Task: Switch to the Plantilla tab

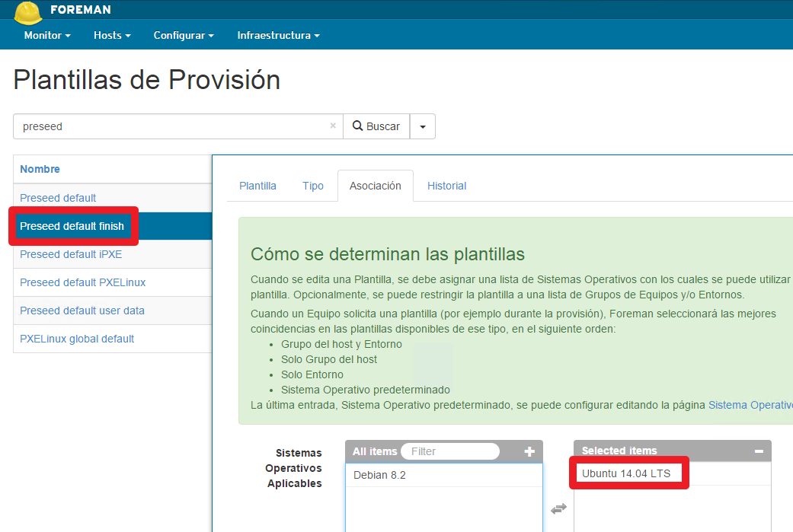Action: pyautogui.click(x=258, y=186)
